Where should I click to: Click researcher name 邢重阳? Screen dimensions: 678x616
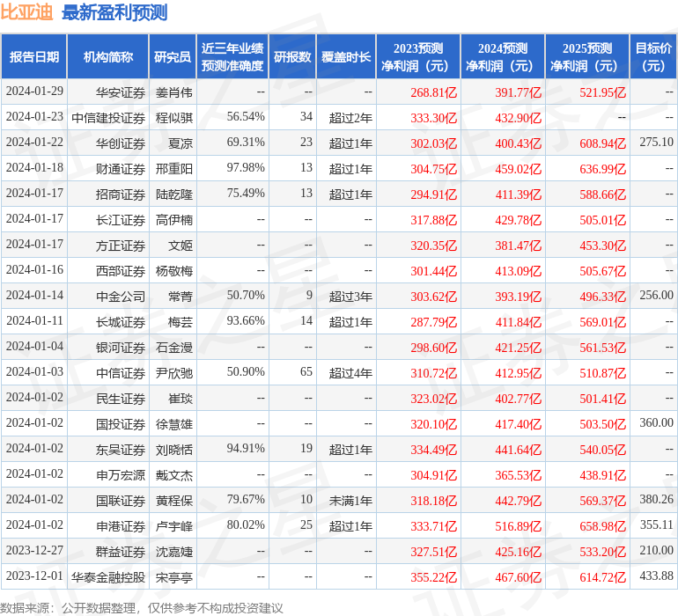173,169
